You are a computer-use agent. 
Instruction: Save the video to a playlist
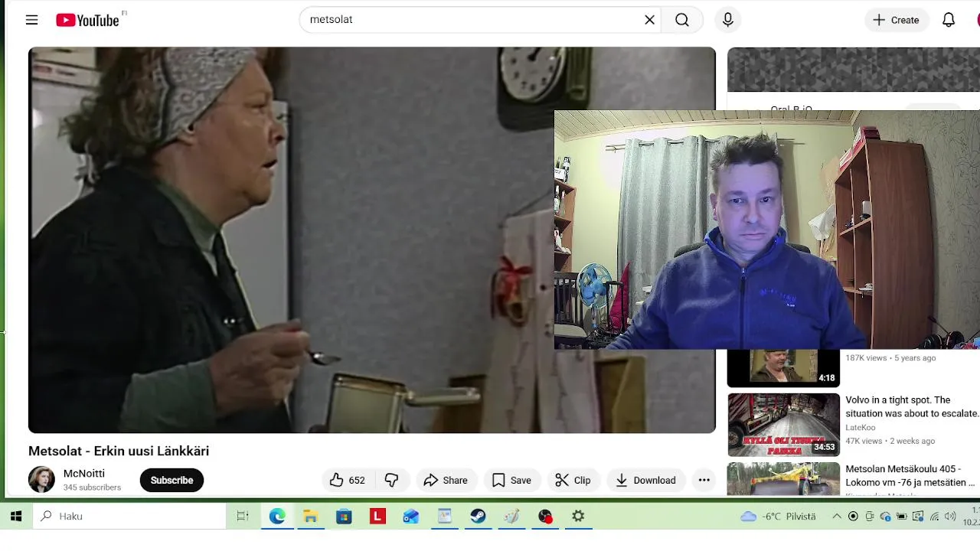(511, 480)
